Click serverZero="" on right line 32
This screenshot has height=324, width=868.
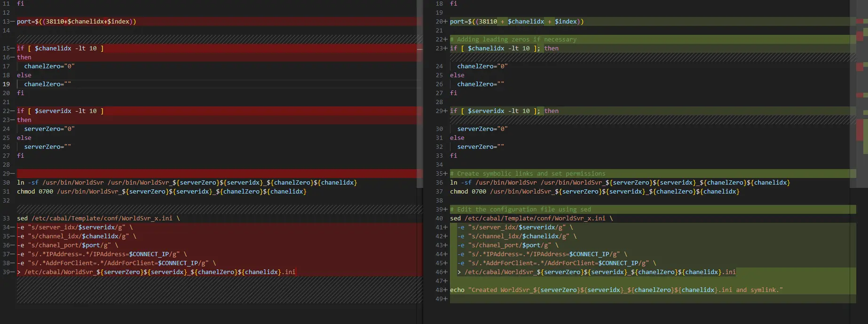point(481,146)
